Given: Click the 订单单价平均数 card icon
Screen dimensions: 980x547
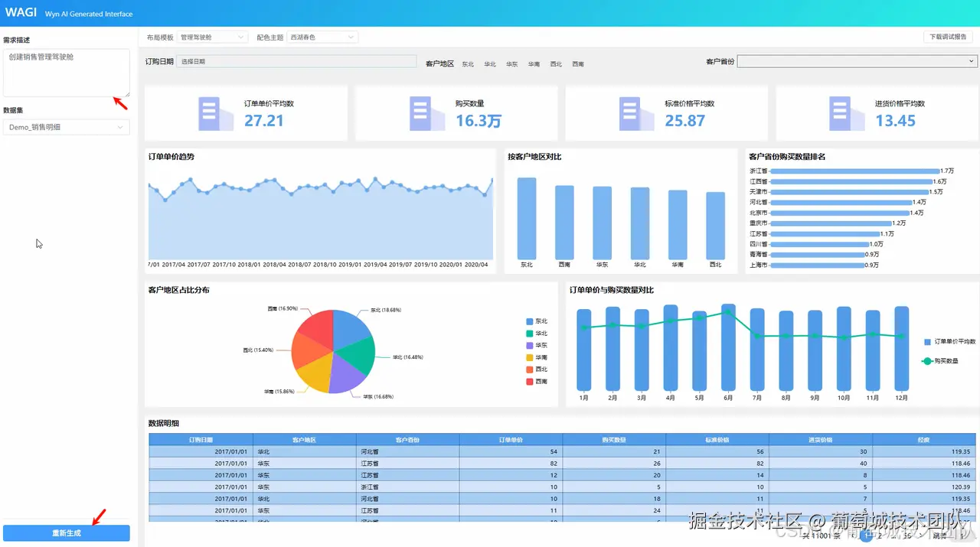Looking at the screenshot, I should (215, 113).
